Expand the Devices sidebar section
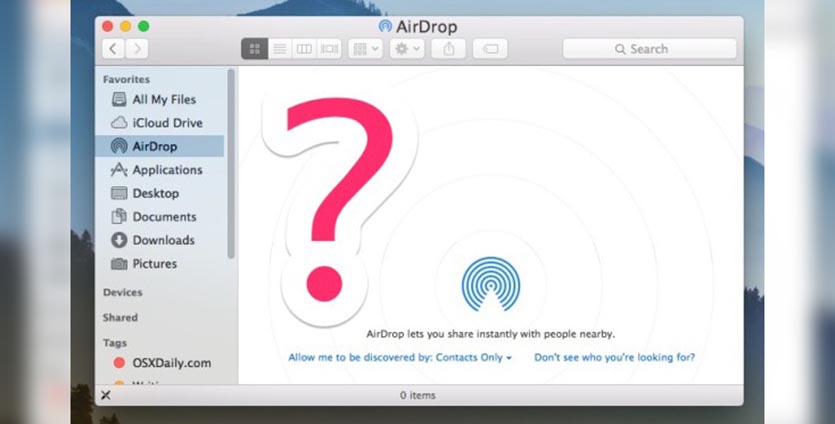 [x=122, y=292]
